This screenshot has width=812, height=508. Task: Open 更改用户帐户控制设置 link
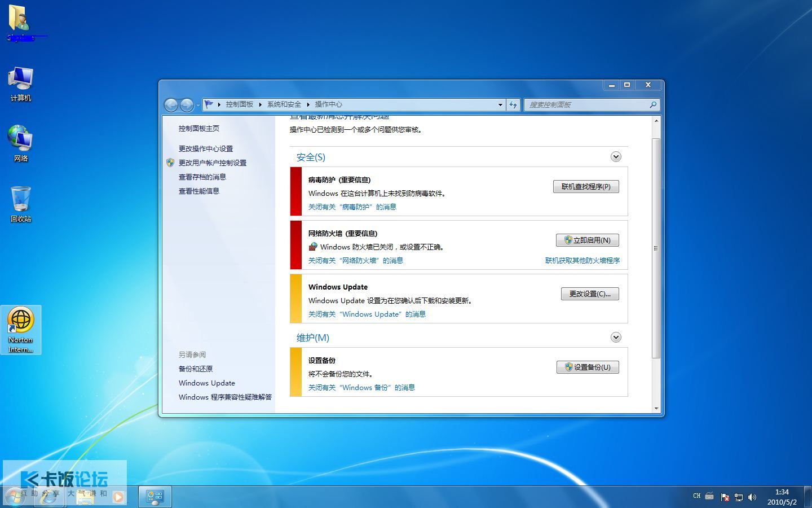tap(213, 163)
